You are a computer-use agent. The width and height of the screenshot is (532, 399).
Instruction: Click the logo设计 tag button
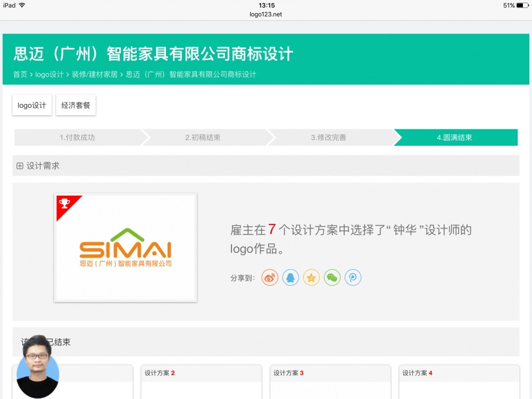[x=32, y=105]
